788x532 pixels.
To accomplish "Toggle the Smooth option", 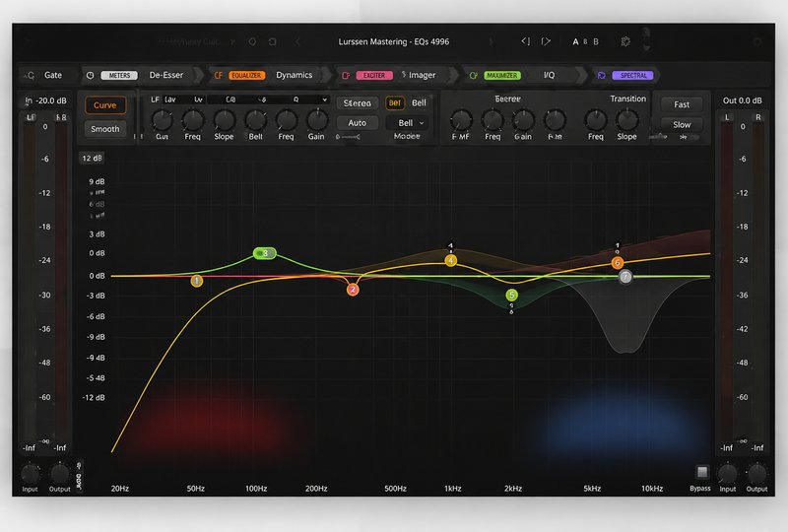I will 105,129.
